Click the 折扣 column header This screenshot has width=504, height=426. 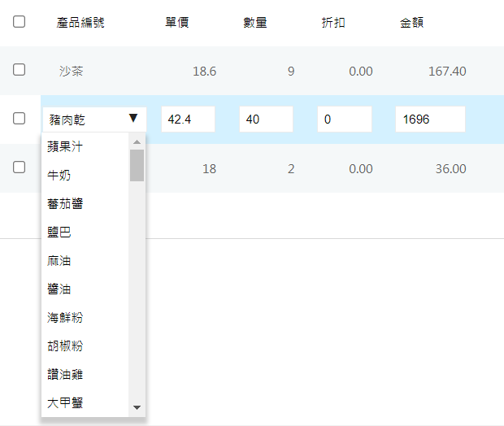[x=333, y=23]
